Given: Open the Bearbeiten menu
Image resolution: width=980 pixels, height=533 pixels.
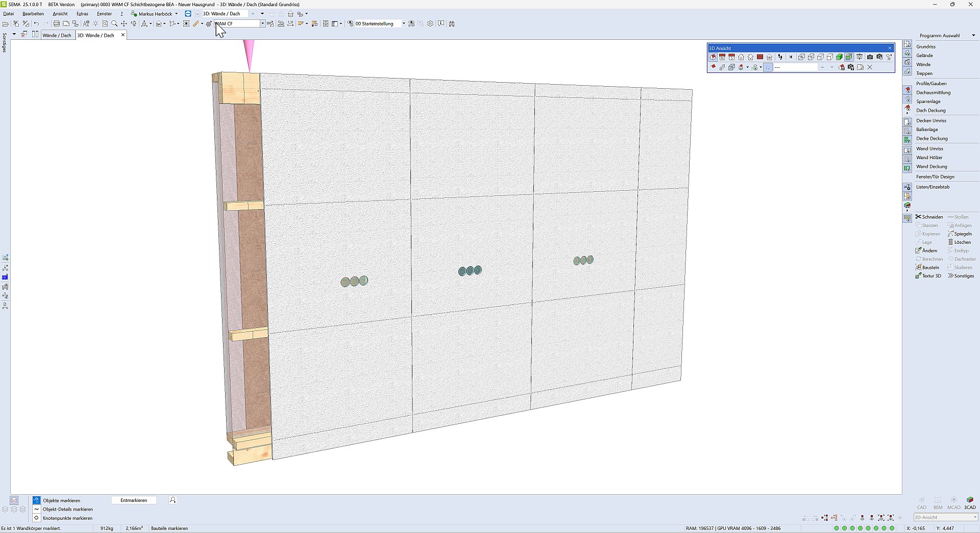Looking at the screenshot, I should pyautogui.click(x=33, y=14).
